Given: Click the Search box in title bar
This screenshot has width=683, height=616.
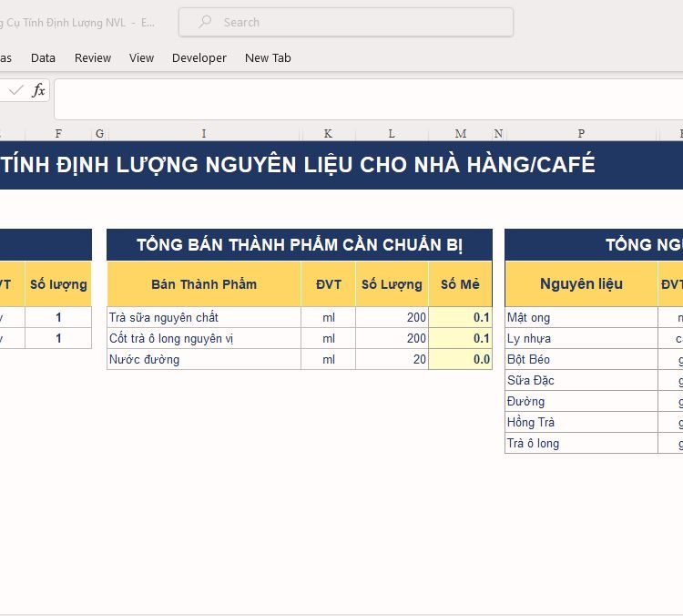Looking at the screenshot, I should click(346, 22).
